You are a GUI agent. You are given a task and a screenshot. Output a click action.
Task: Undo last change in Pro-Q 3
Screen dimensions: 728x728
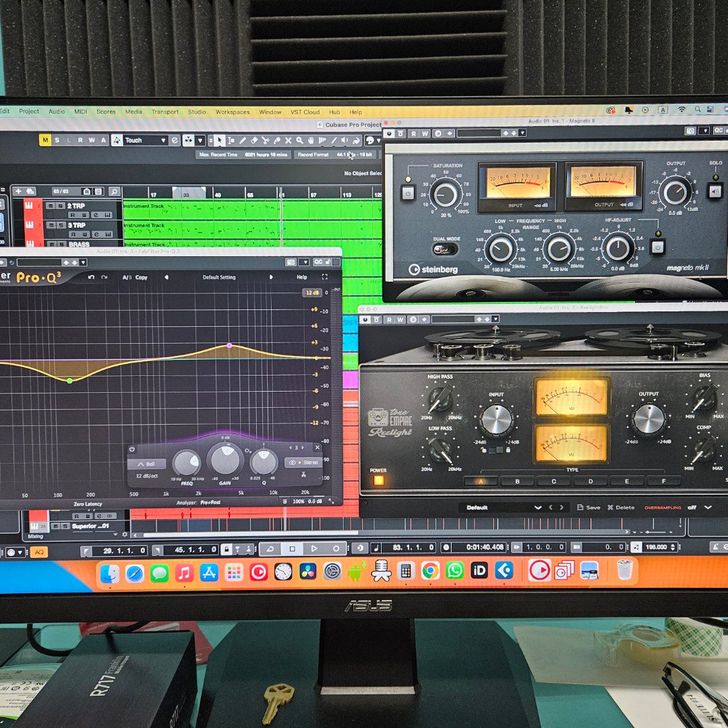pyautogui.click(x=91, y=277)
